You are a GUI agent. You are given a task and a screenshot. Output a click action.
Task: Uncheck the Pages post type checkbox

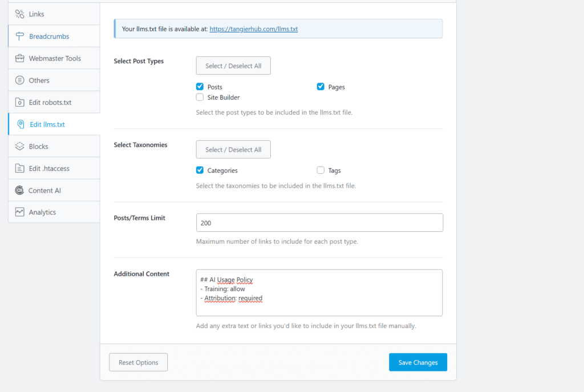coord(321,87)
